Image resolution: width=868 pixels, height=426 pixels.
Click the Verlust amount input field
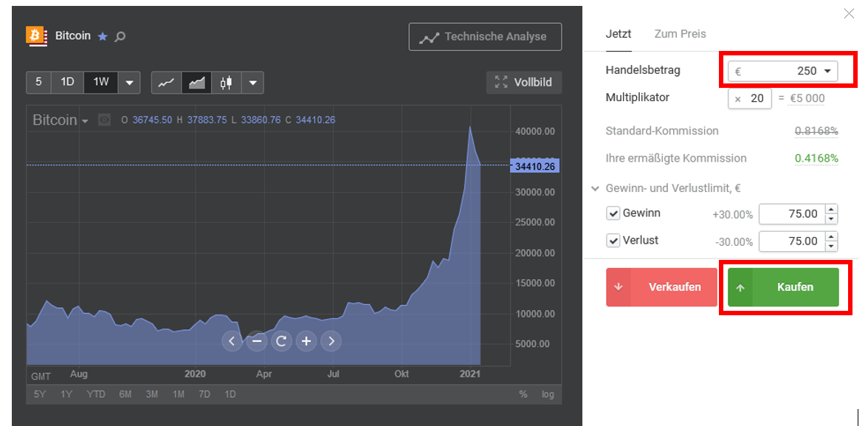(792, 241)
